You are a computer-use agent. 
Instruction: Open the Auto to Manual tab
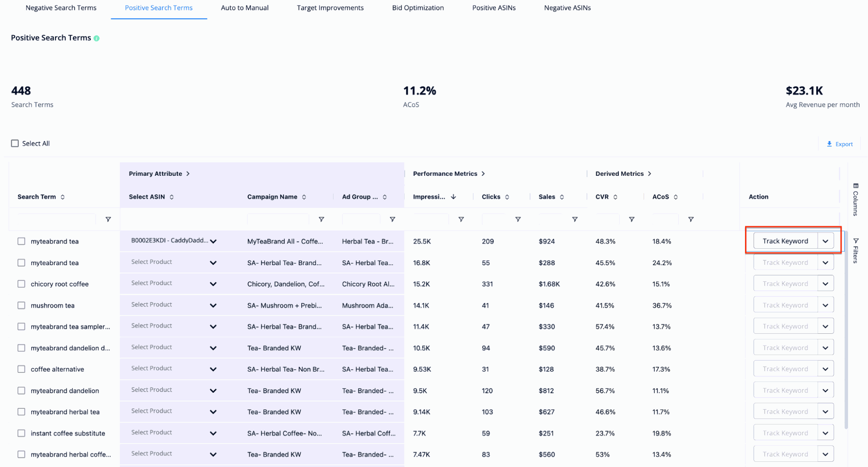[244, 8]
